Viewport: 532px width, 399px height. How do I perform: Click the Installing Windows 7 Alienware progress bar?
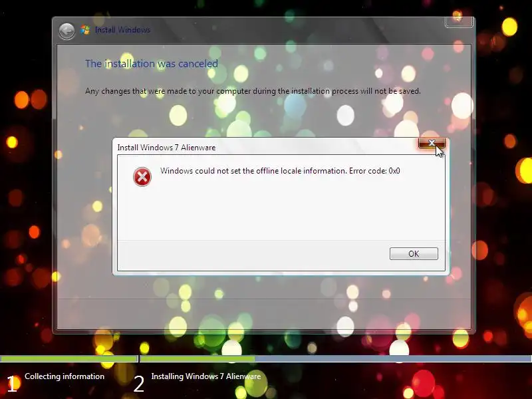coord(336,358)
